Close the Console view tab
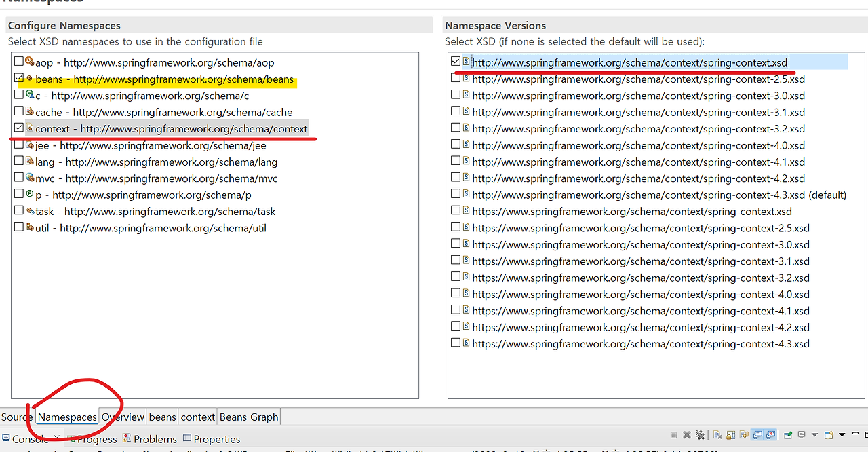This screenshot has width=868, height=452. coord(57,438)
